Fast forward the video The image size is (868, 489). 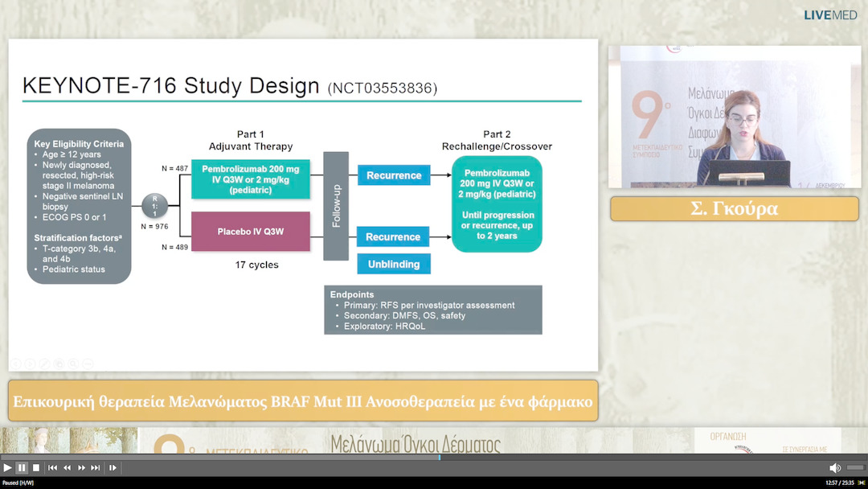click(x=81, y=467)
